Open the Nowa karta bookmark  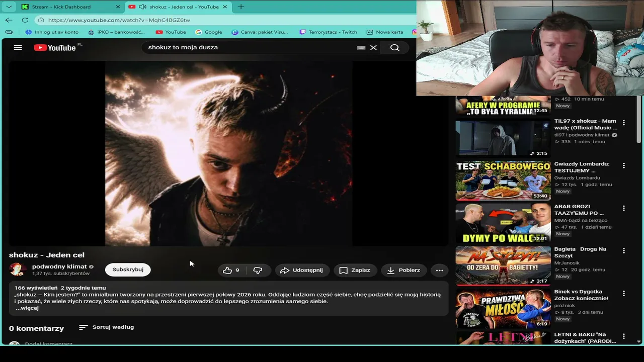click(385, 32)
